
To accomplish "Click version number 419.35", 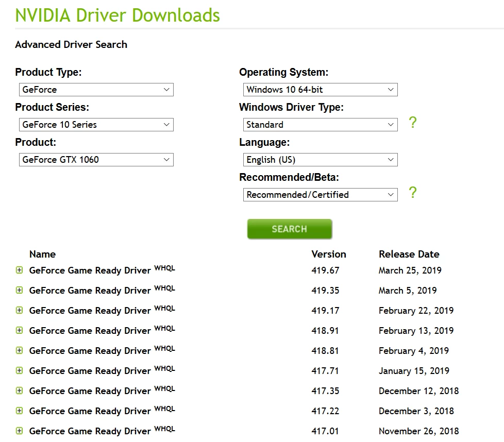I will 325,291.
